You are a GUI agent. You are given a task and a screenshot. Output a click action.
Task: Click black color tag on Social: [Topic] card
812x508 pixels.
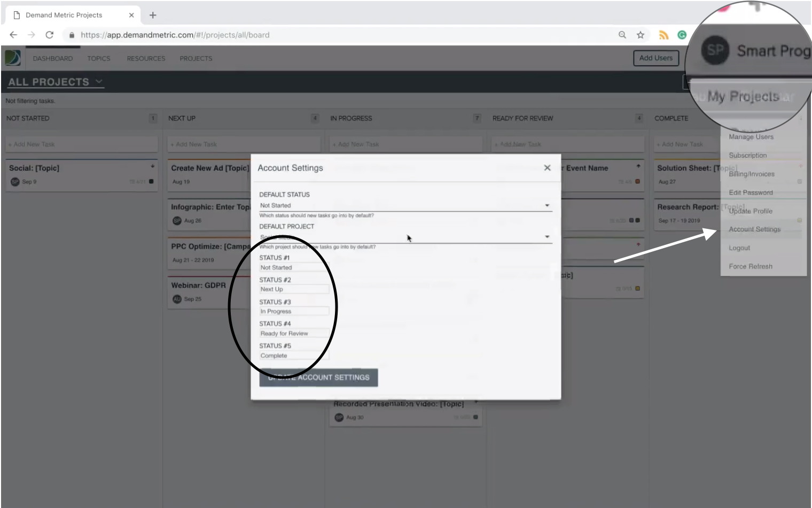pyautogui.click(x=151, y=182)
